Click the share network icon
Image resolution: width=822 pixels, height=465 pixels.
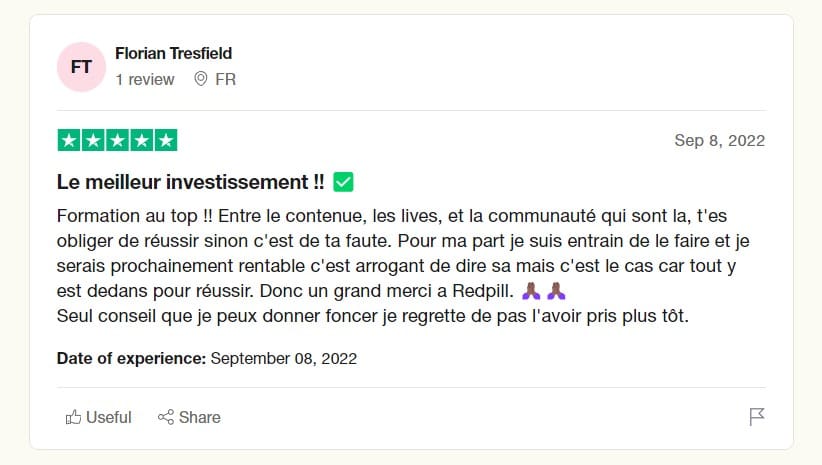click(166, 417)
